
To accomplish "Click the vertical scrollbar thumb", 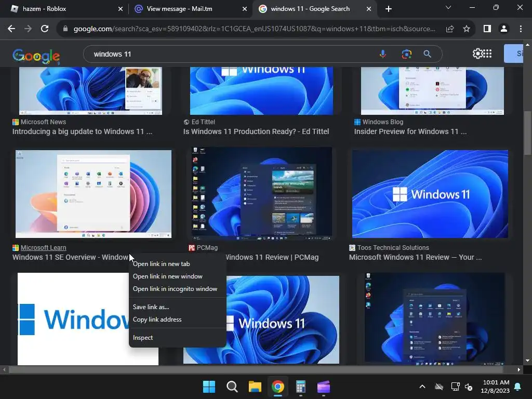I will click(x=527, y=132).
